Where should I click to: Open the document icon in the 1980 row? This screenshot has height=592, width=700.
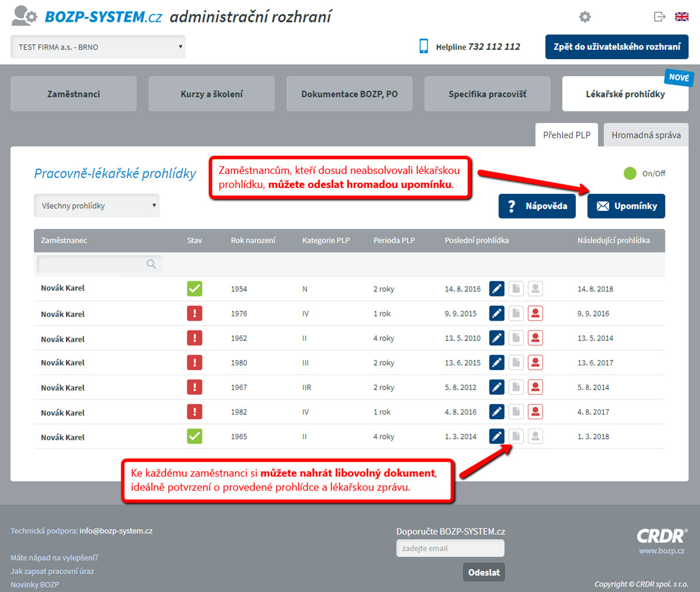(516, 363)
